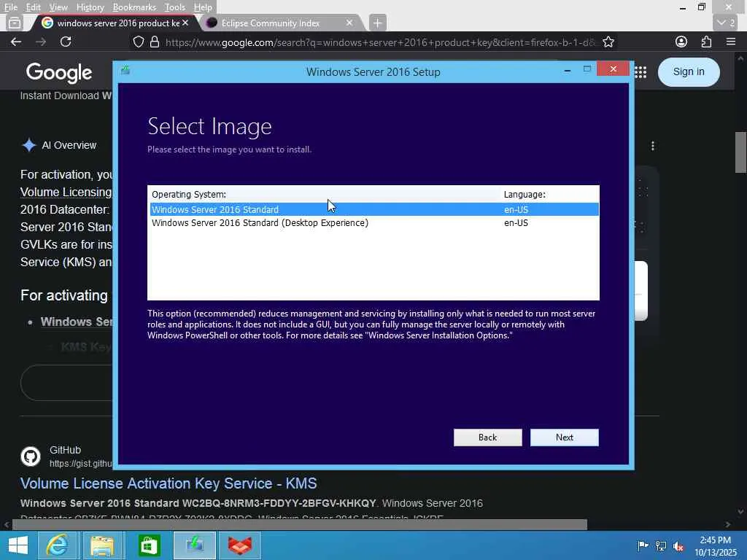Click the Google Sign in button
This screenshot has width=747, height=560.
(x=689, y=72)
